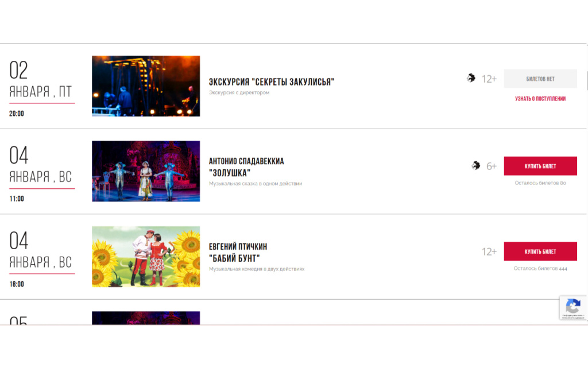Select the 04 января 11:00 date block

pyautogui.click(x=41, y=172)
